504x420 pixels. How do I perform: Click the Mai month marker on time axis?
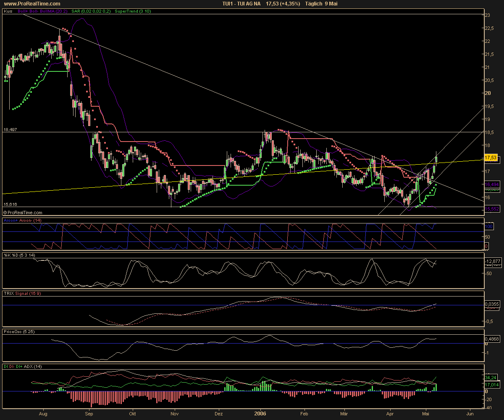click(x=426, y=413)
